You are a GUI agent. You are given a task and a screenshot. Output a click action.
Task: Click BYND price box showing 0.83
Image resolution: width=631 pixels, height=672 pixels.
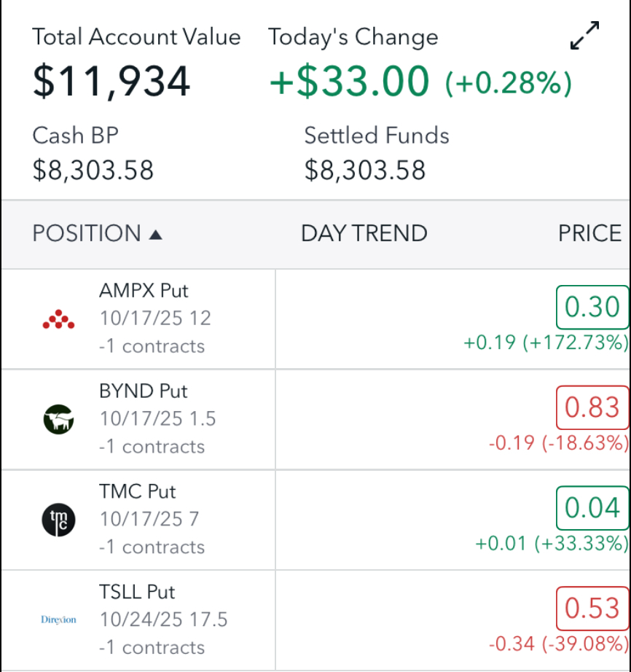point(592,407)
